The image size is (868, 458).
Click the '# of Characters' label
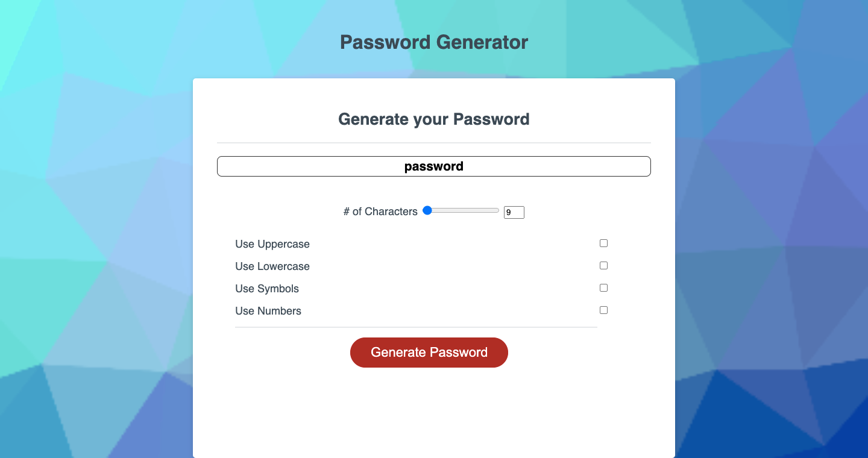click(x=380, y=212)
